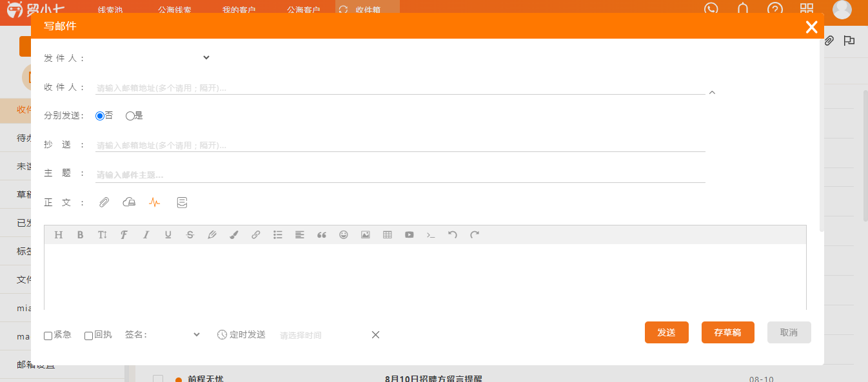The height and width of the screenshot is (382, 868).
Task: Tick the checkbox on 前程无忧 email row
Action: 158,379
